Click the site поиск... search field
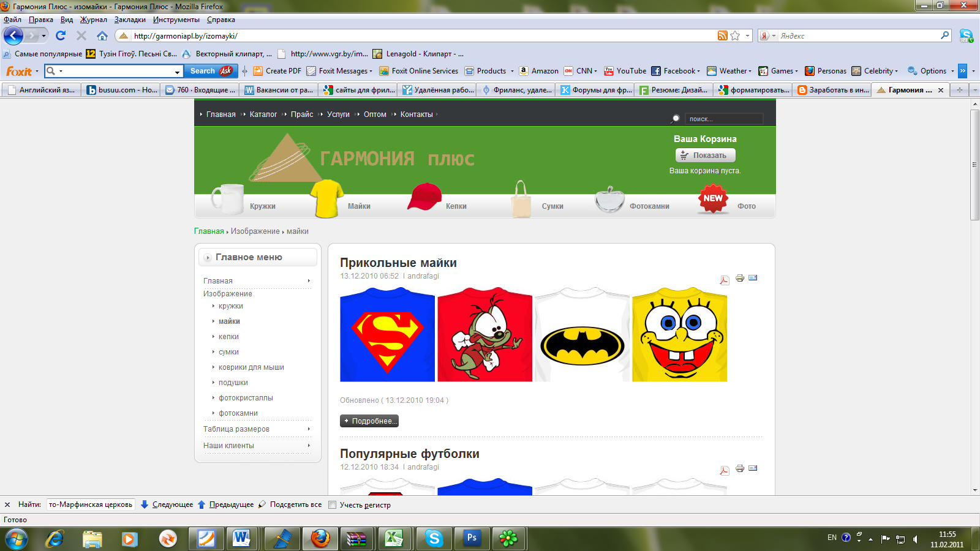Image resolution: width=980 pixels, height=551 pixels. coord(725,119)
